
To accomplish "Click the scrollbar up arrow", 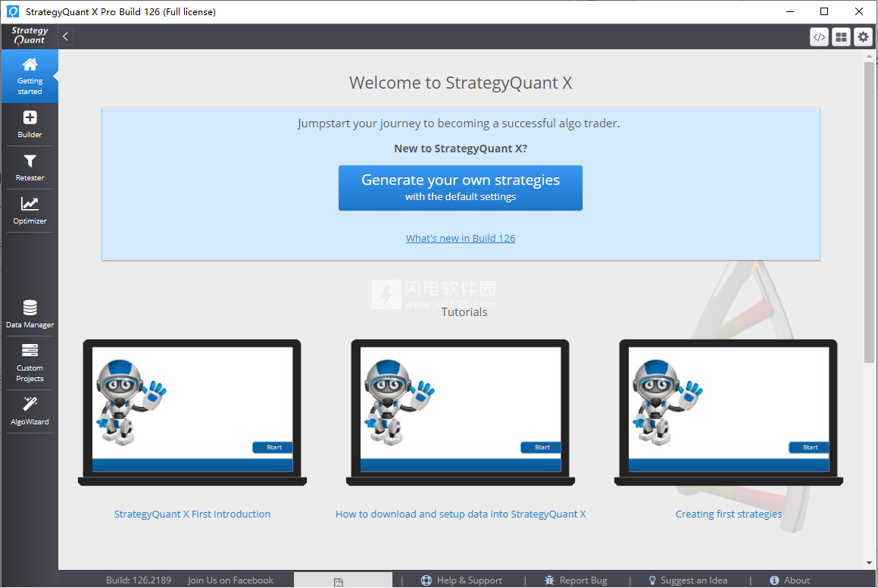I will 869,56.
